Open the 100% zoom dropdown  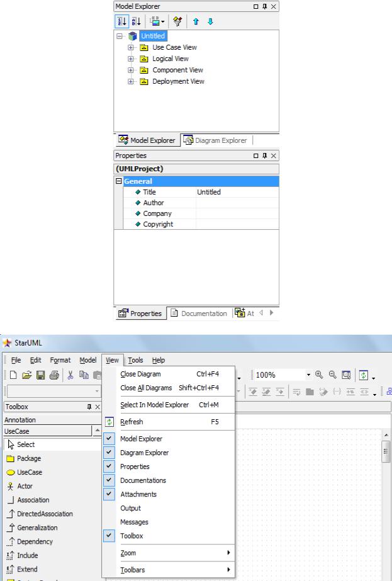(x=308, y=375)
